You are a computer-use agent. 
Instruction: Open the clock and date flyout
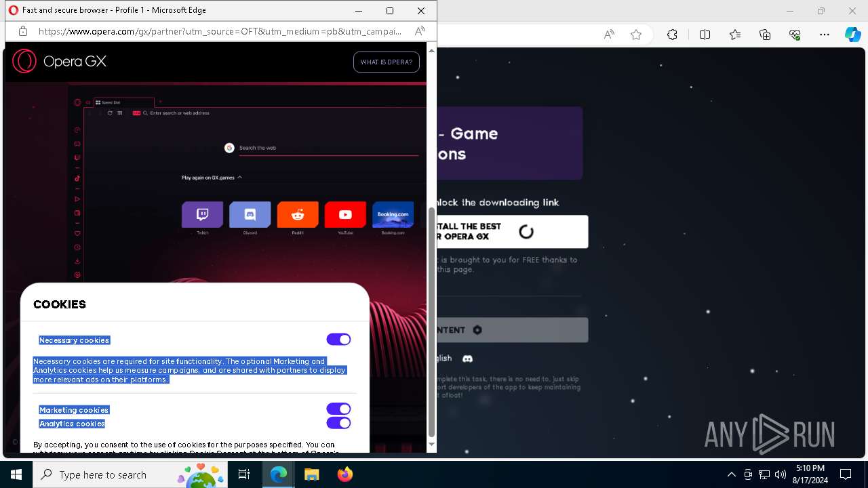(x=810, y=474)
